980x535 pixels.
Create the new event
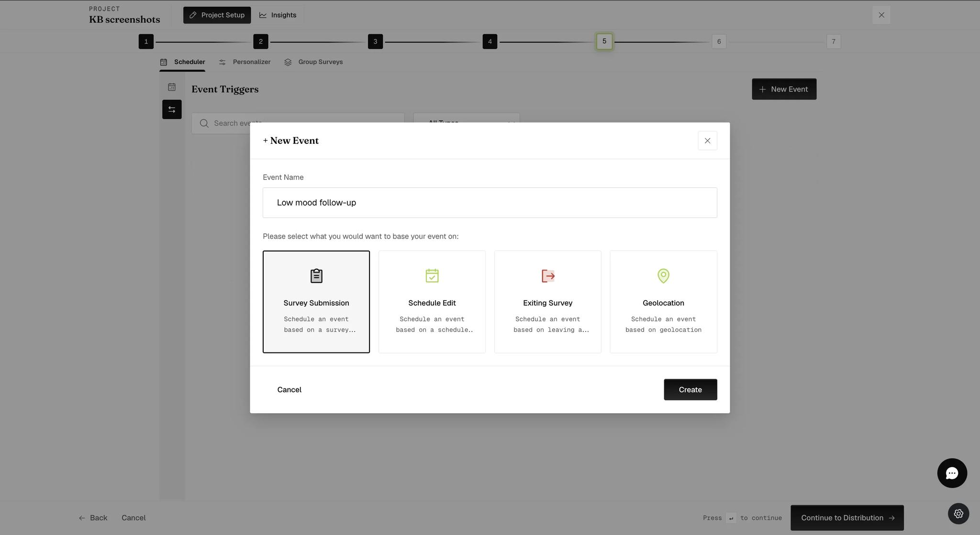pos(690,389)
